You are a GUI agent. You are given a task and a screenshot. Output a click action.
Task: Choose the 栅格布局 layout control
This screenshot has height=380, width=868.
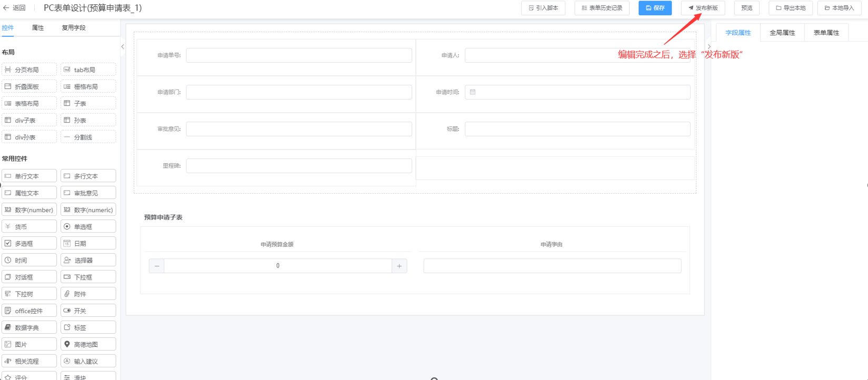point(88,86)
